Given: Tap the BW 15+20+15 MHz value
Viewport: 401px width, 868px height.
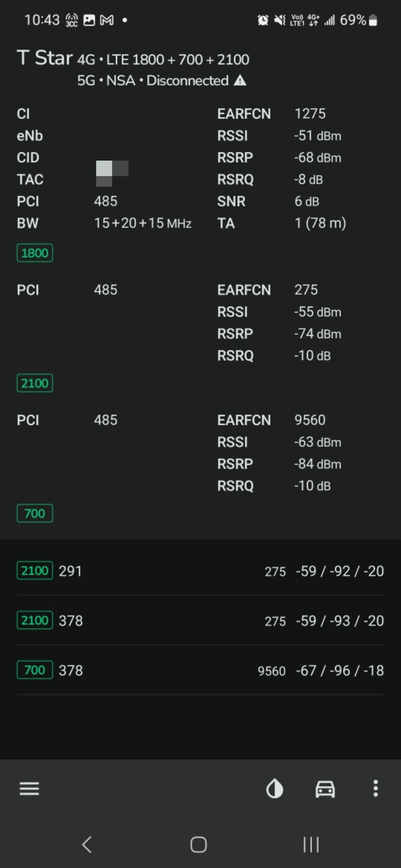Looking at the screenshot, I should pyautogui.click(x=143, y=224).
